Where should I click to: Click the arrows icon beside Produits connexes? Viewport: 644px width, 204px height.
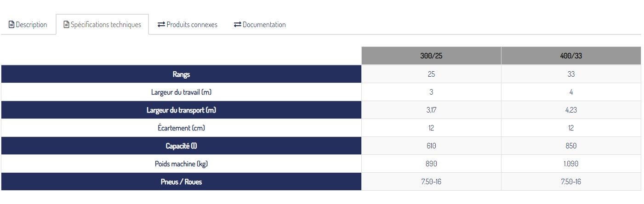click(x=161, y=25)
